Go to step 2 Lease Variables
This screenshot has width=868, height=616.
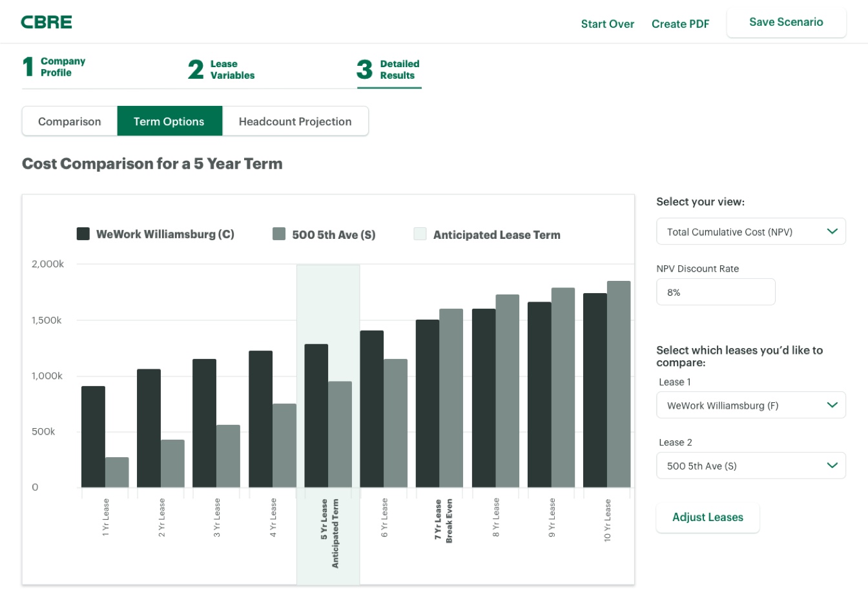[x=222, y=69]
